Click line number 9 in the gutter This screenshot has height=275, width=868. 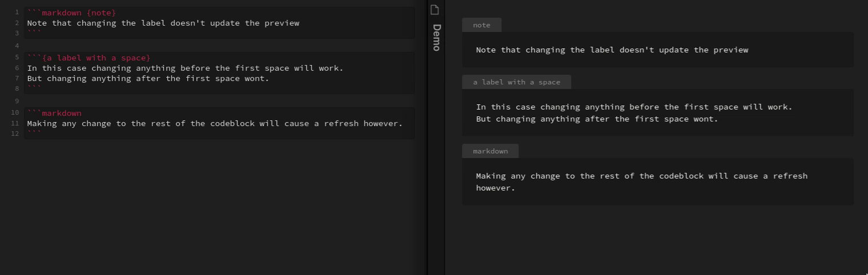point(17,101)
